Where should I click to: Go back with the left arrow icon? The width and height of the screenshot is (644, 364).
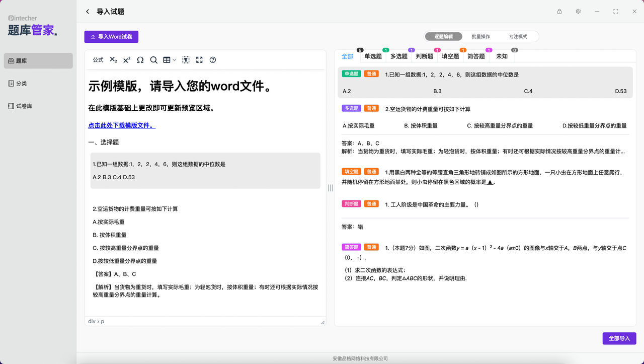coord(88,12)
